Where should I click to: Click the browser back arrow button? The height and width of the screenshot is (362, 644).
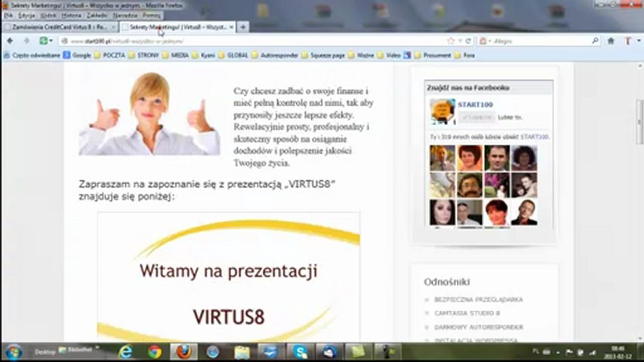(8, 41)
